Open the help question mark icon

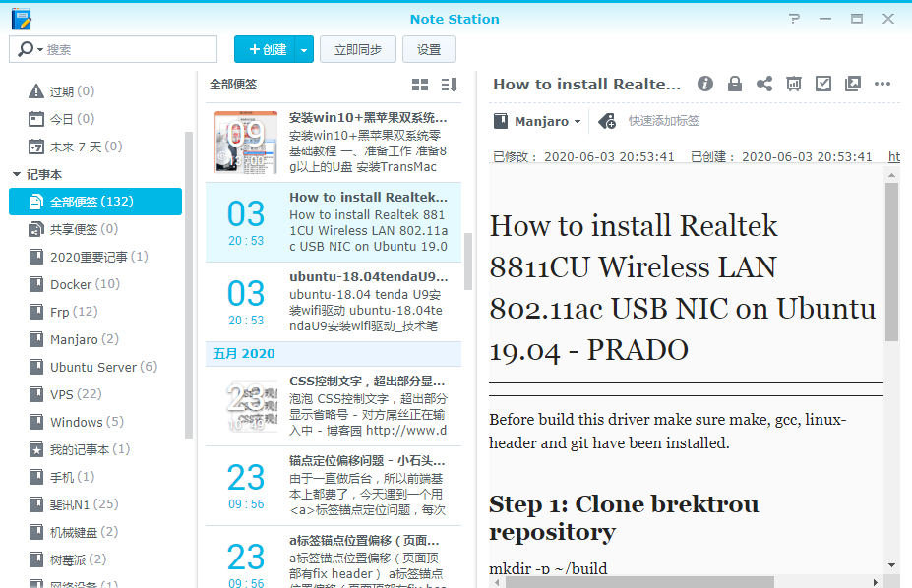point(794,19)
